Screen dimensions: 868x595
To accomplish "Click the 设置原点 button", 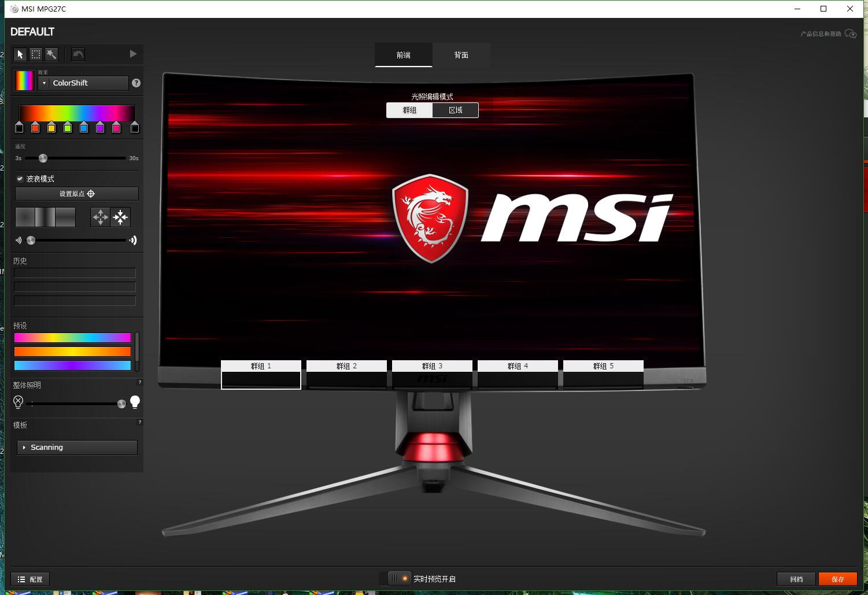I will pos(77,194).
